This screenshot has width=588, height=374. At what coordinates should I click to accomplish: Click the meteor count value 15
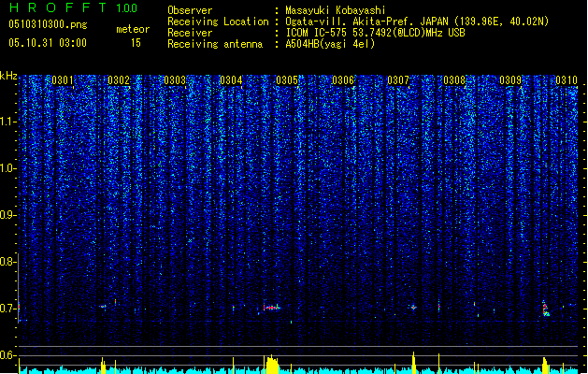(x=136, y=43)
